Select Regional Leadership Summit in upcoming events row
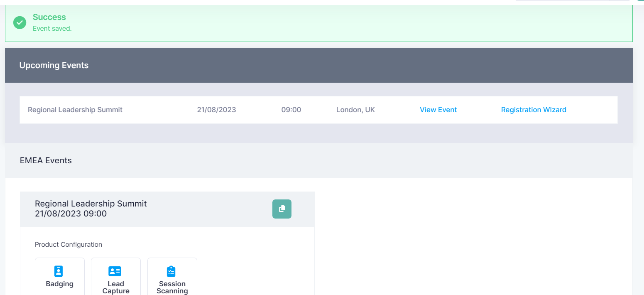 [x=75, y=110]
